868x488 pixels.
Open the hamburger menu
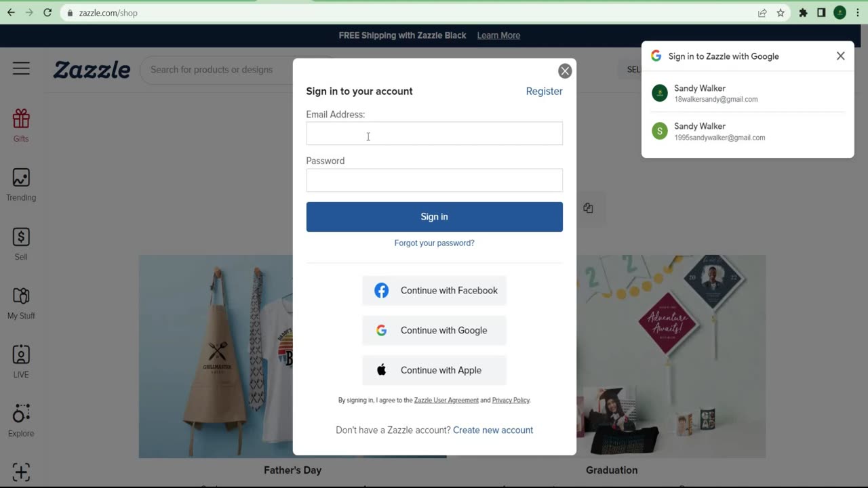[x=21, y=68]
